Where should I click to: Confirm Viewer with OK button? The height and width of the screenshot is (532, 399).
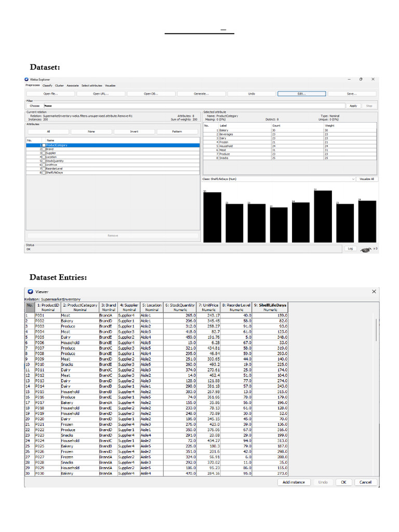tap(344, 482)
